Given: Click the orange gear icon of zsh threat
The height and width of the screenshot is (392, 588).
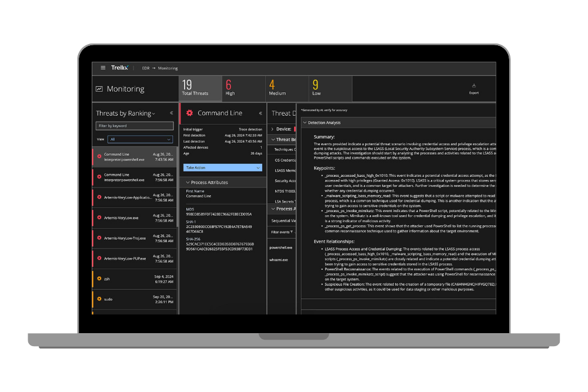Looking at the screenshot, I should (99, 279).
